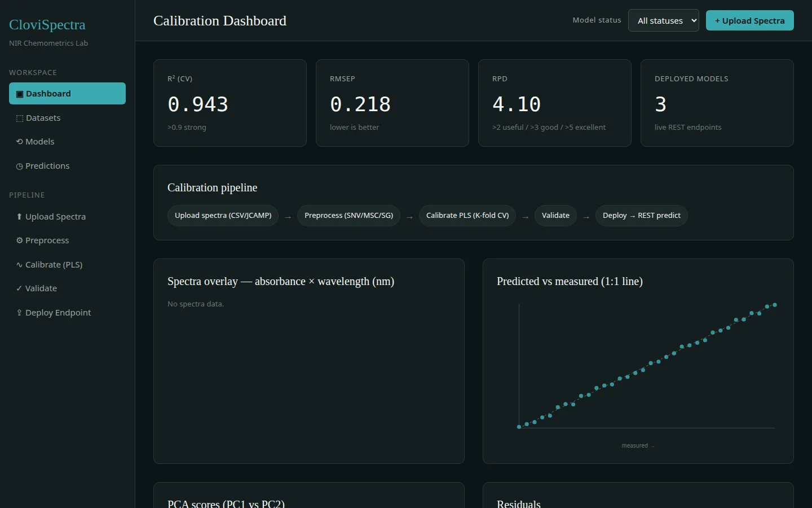Image resolution: width=812 pixels, height=508 pixels.
Task: Click the PCA scores (PC1 vs PC2) heading
Action: (x=226, y=503)
